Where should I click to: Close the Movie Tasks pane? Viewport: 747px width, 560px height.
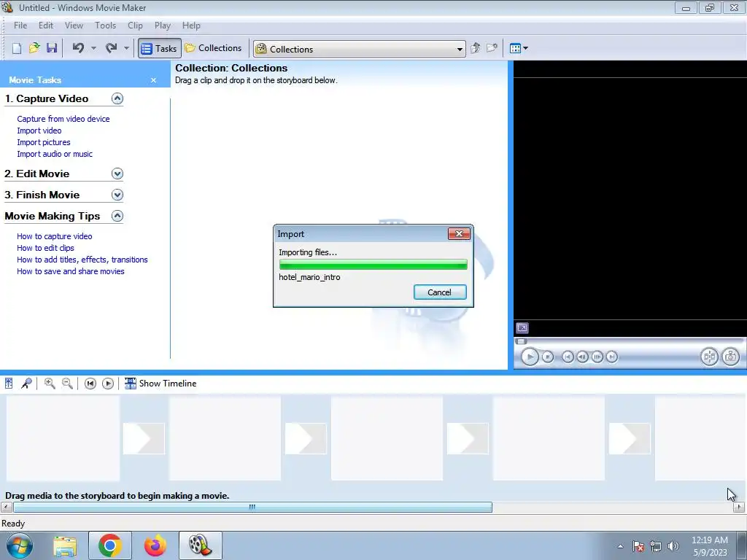pos(153,80)
